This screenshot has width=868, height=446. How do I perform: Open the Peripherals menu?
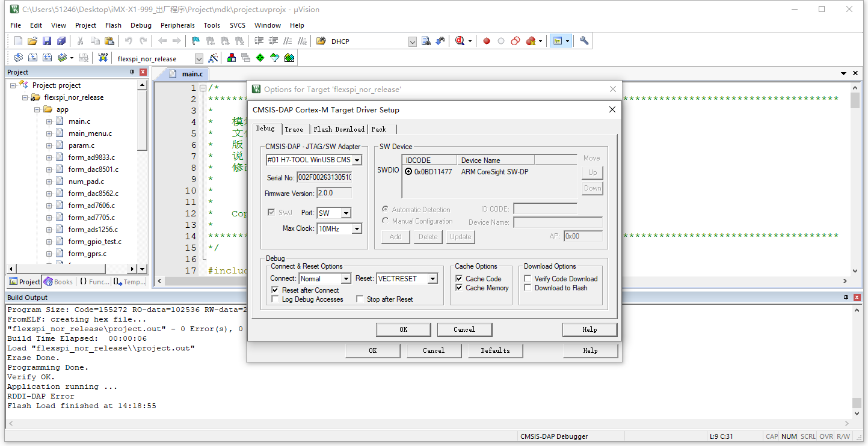[x=177, y=25]
